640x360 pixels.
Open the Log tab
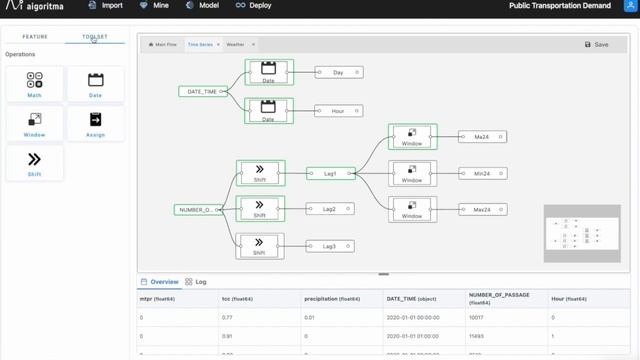pyautogui.click(x=196, y=282)
